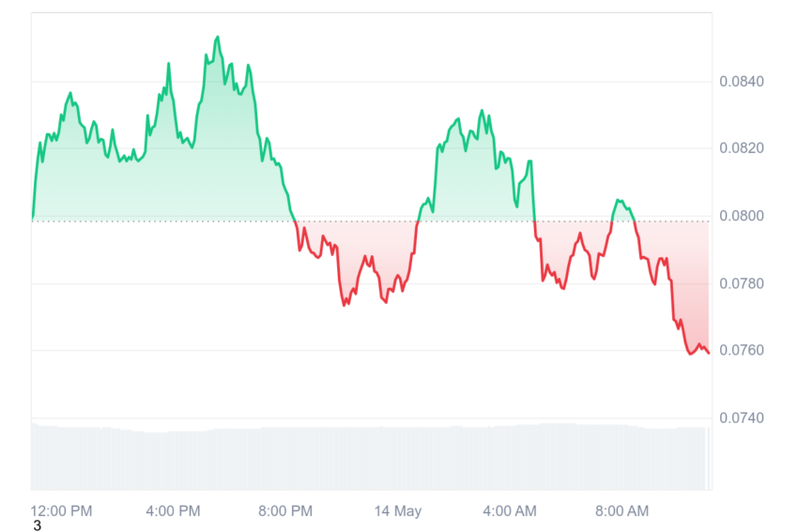Click the 0.0820 price axis label

[x=741, y=148]
